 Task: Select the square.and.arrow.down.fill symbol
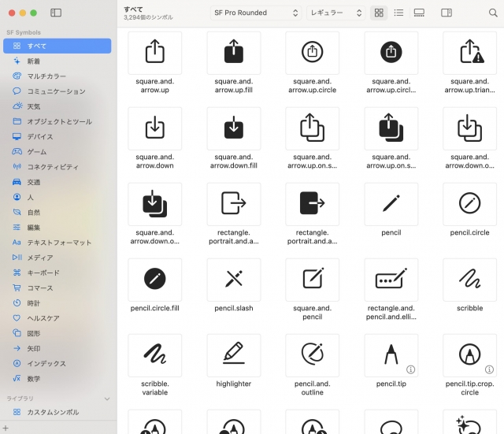click(234, 128)
